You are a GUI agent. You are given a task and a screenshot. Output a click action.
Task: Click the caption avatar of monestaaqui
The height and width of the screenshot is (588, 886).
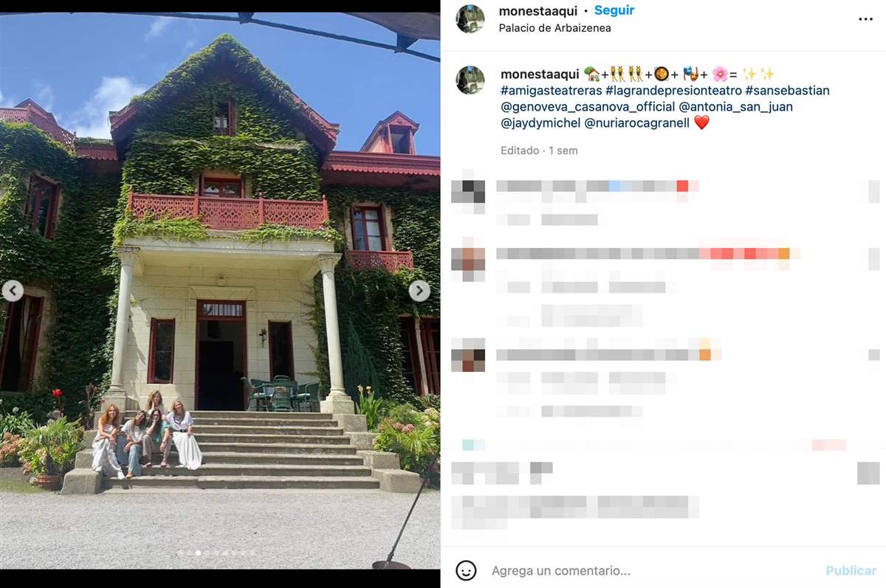(x=470, y=80)
